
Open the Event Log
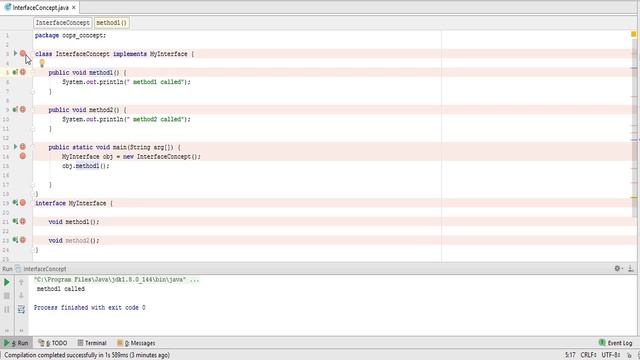[x=615, y=343]
